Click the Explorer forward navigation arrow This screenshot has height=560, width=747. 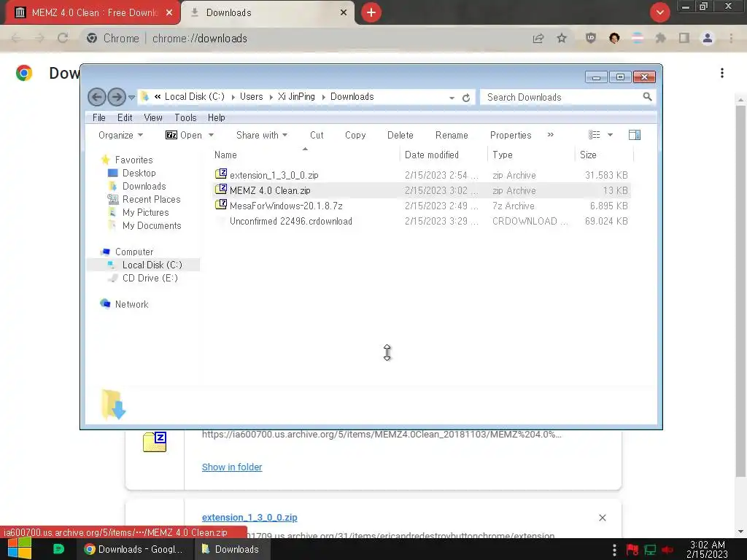[x=117, y=97]
